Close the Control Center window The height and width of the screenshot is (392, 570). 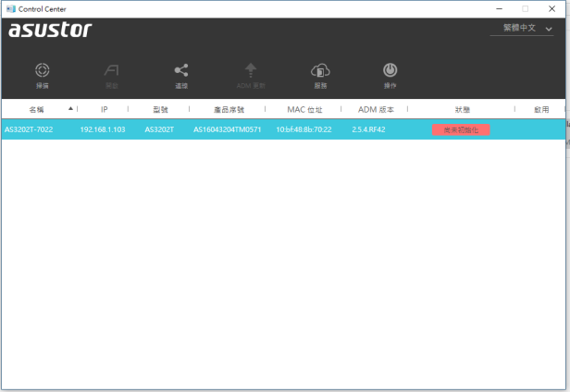pyautogui.click(x=551, y=8)
